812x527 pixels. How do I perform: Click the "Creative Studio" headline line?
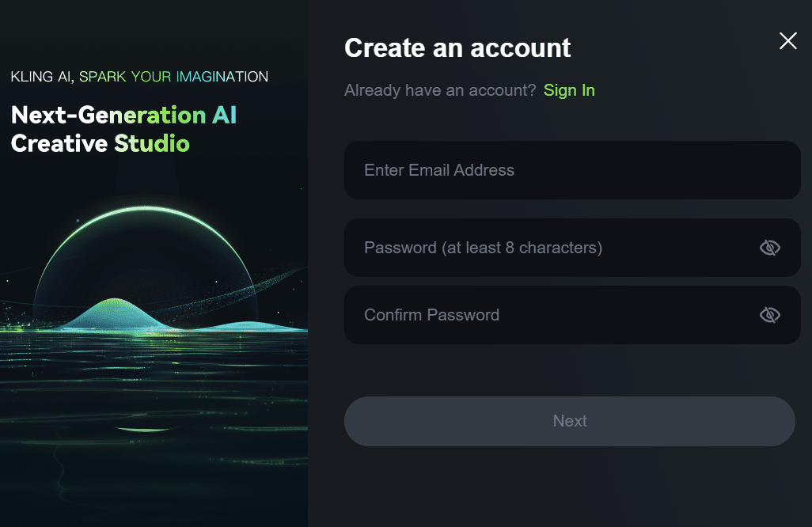[x=100, y=143]
